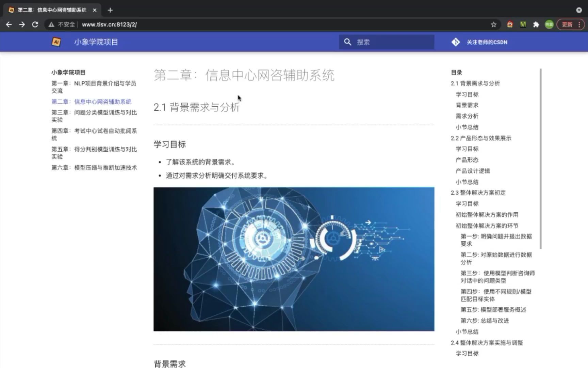The height and width of the screenshot is (368, 588).
Task: Click bullet text 了解该系统的背景需求
Action: [201, 162]
